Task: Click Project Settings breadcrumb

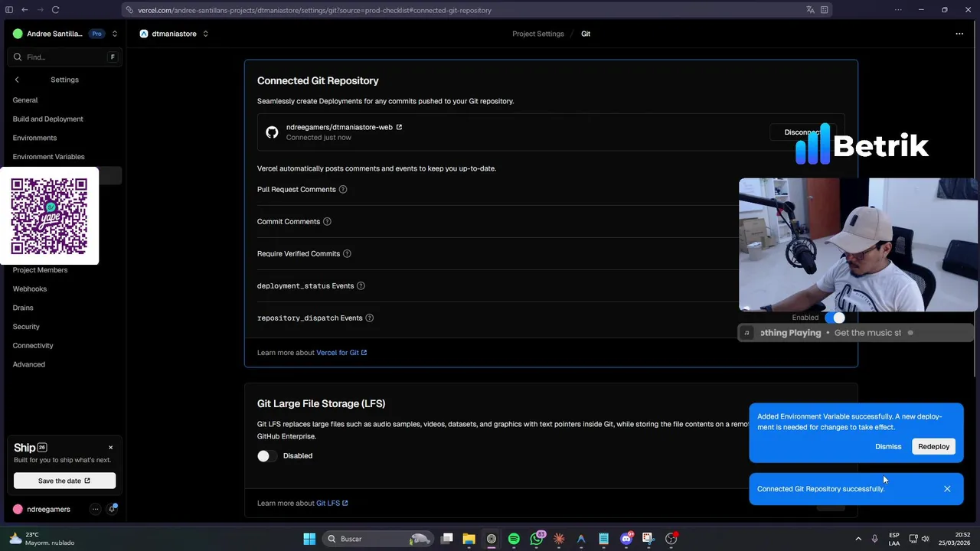Action: pos(538,34)
